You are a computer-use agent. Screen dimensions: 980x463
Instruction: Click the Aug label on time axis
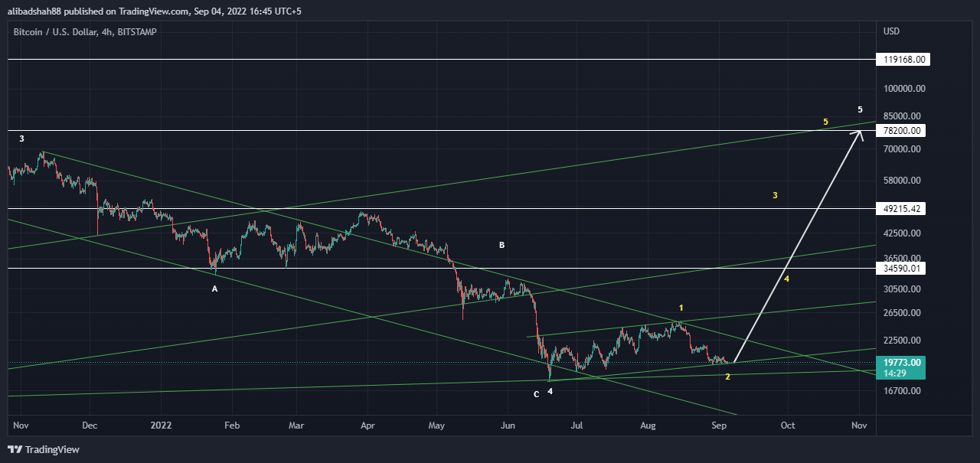pos(648,425)
